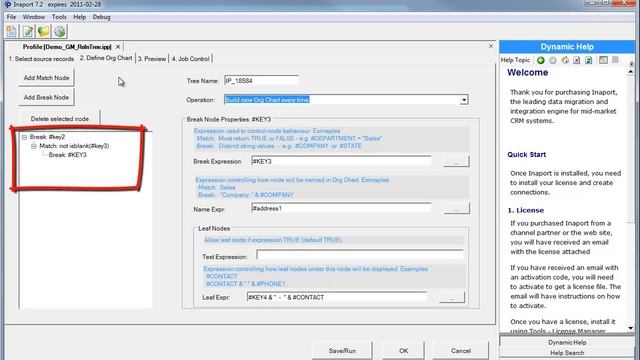Open expression builder beside Name Expr
Image resolution: width=640 pixels, height=360 pixels.
coord(456,209)
